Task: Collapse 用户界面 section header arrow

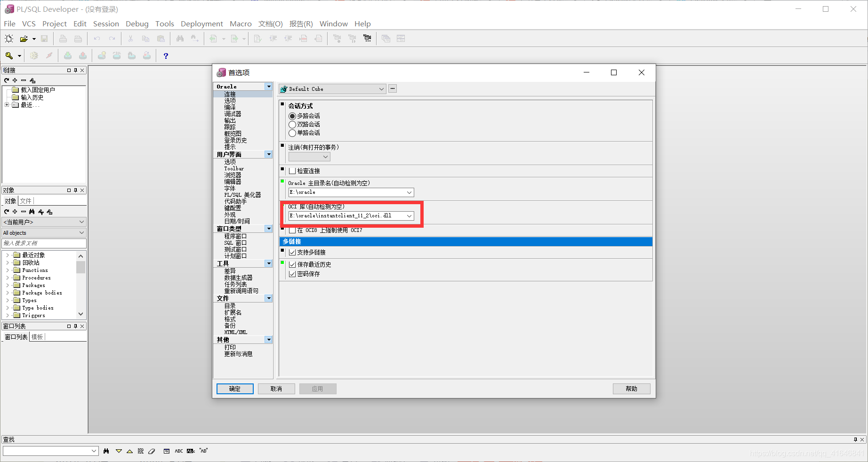Action: click(x=268, y=154)
